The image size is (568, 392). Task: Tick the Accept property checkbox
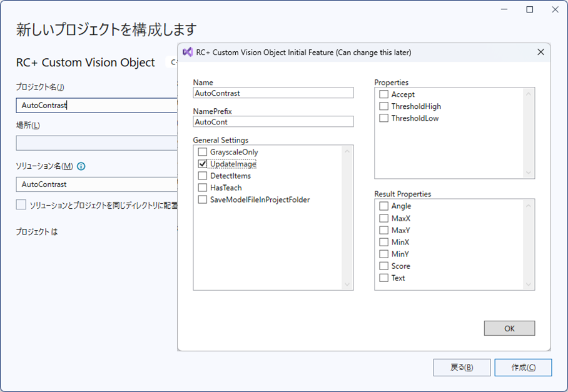tap(384, 94)
